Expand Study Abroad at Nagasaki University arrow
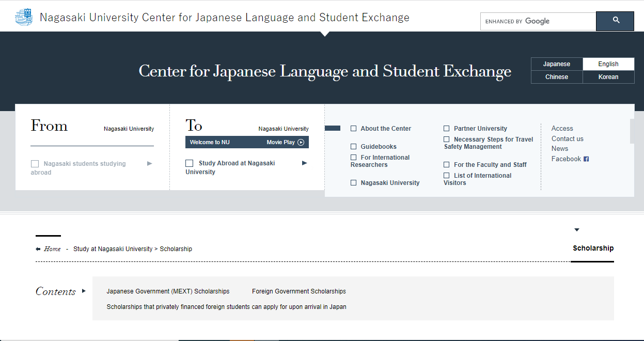The image size is (644, 341). click(x=305, y=163)
